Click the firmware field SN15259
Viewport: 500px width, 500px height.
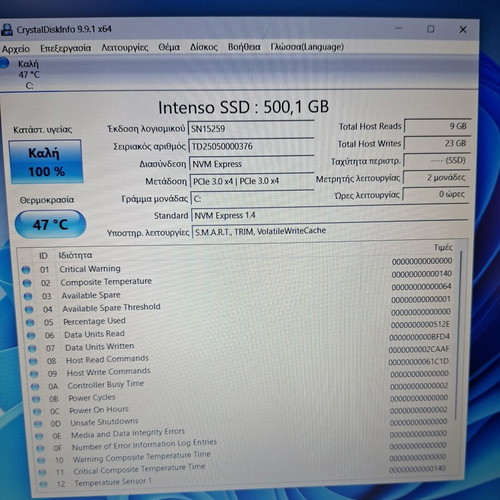point(251,128)
